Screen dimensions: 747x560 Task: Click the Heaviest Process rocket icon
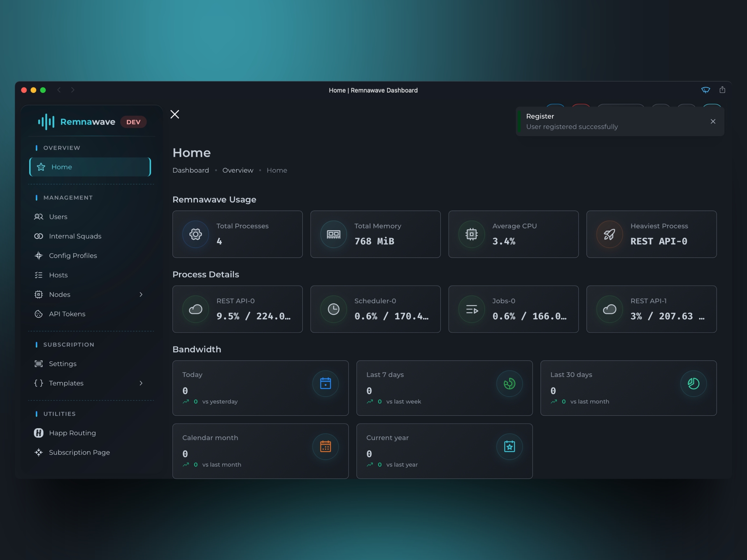(609, 234)
